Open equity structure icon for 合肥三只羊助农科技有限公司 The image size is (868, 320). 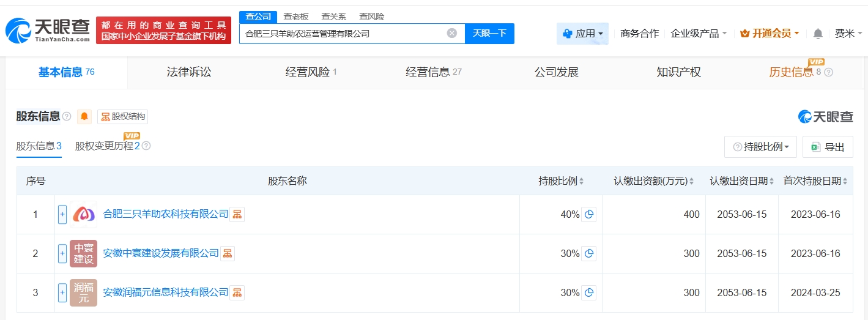pyautogui.click(x=237, y=214)
